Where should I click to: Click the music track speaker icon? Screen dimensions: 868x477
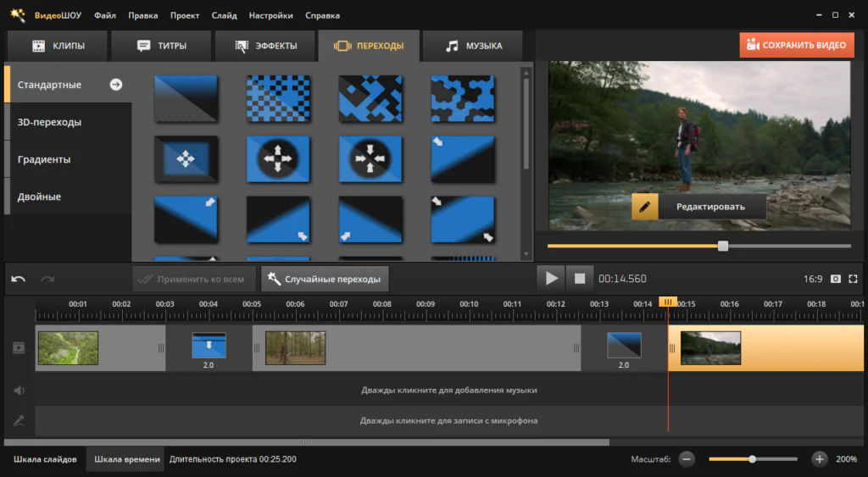(x=19, y=391)
